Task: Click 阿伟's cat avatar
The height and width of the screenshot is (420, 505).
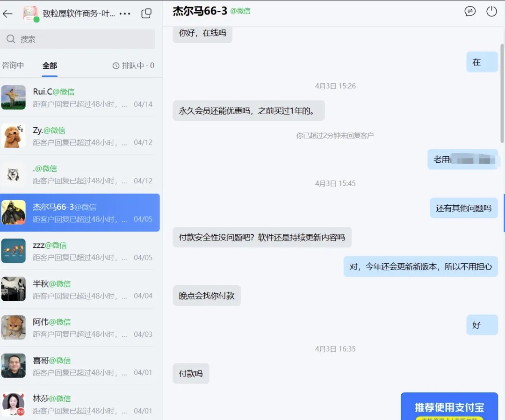Action: point(13,327)
